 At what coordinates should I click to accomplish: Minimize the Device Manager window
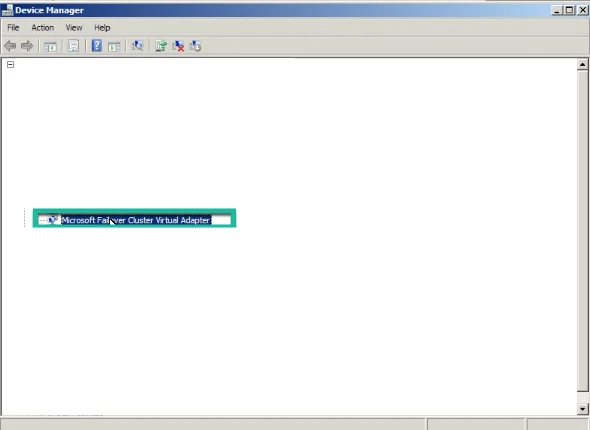[557, 10]
